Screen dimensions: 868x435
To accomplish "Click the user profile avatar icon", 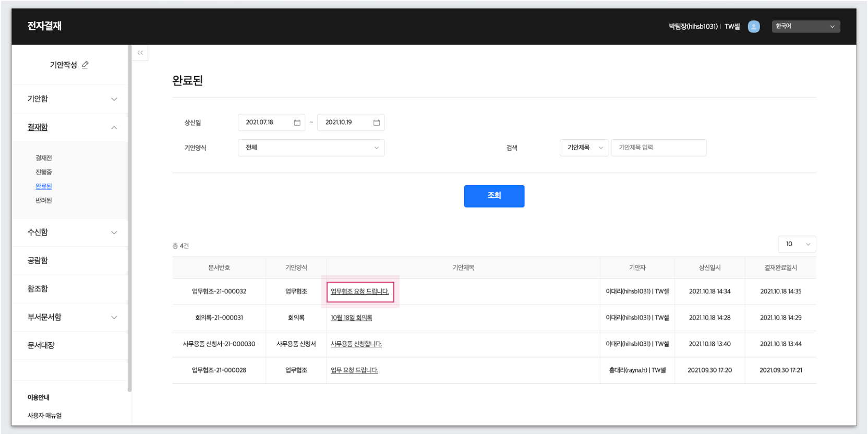I will pos(753,27).
